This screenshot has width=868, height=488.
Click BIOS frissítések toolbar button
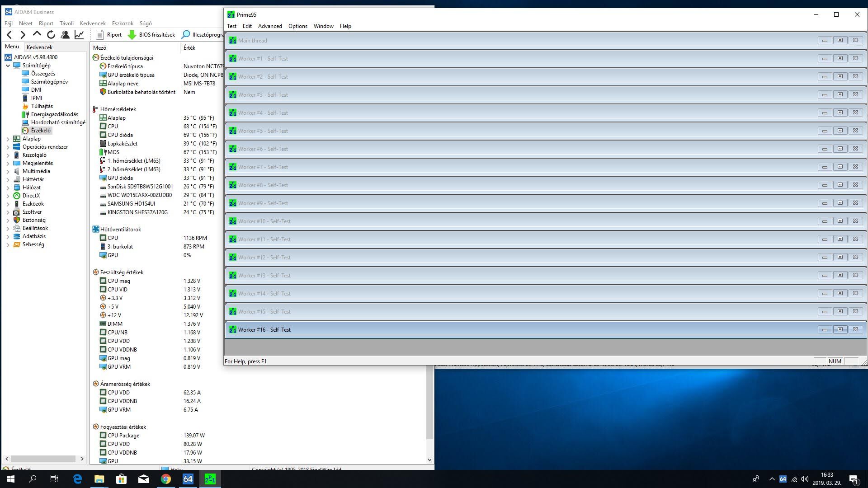click(x=151, y=34)
